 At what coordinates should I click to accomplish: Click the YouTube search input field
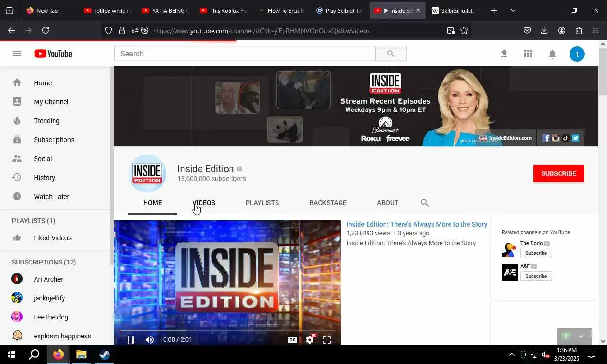click(245, 54)
